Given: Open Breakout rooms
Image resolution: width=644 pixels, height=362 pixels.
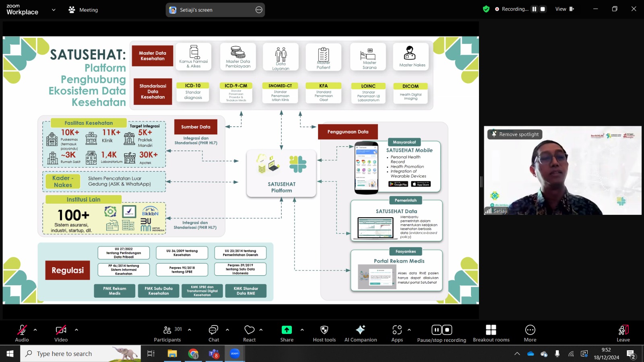Looking at the screenshot, I should click(x=491, y=330).
